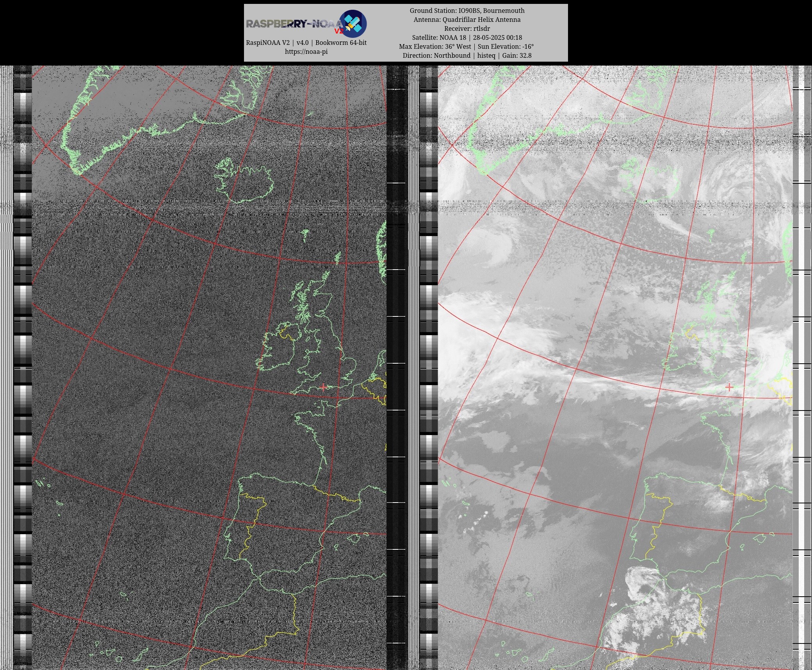Click the RASPBERRY-NOAA logo wordmark
Image resolution: width=812 pixels, height=670 pixels.
pos(295,24)
